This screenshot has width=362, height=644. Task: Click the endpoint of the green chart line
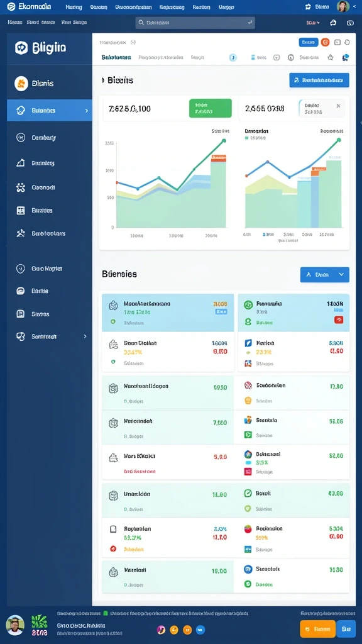(x=224, y=140)
